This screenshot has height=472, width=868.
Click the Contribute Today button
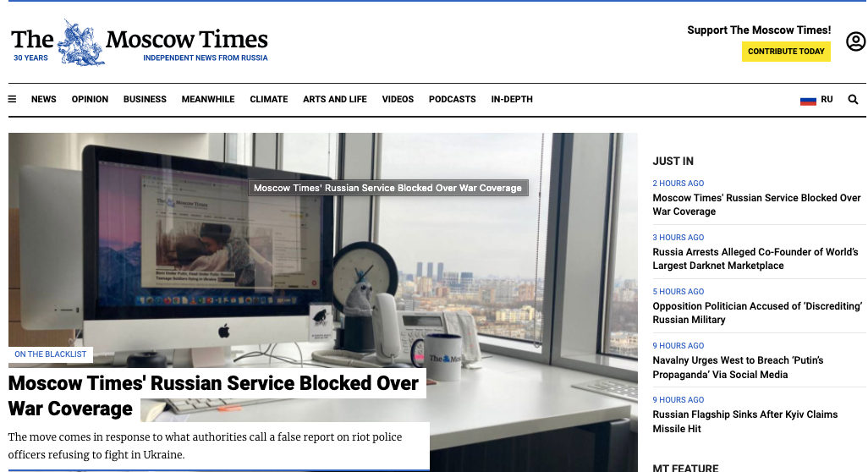[786, 52]
